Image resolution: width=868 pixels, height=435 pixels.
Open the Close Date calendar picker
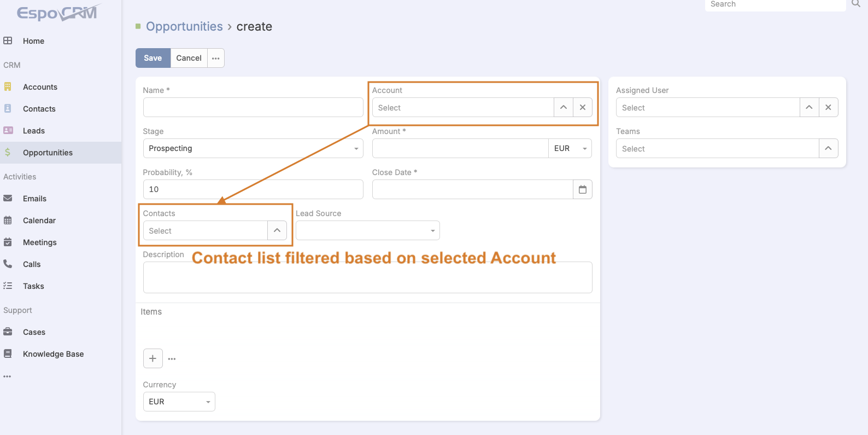point(583,189)
